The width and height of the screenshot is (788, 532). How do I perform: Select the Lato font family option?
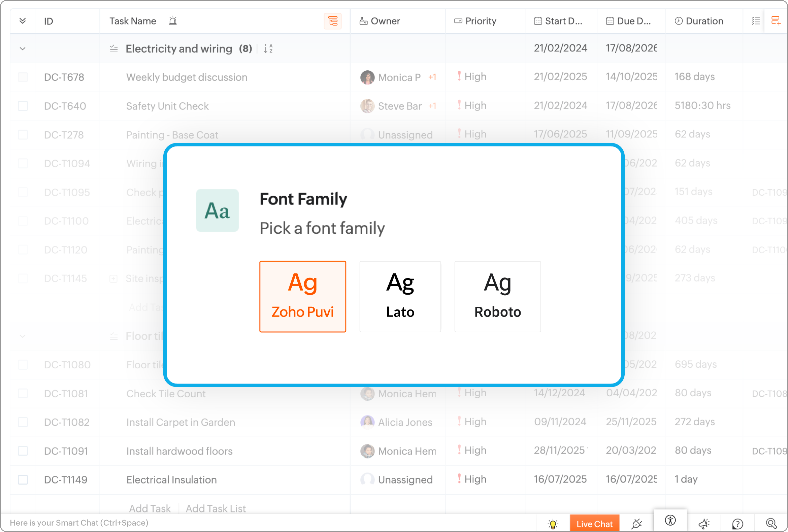(400, 297)
